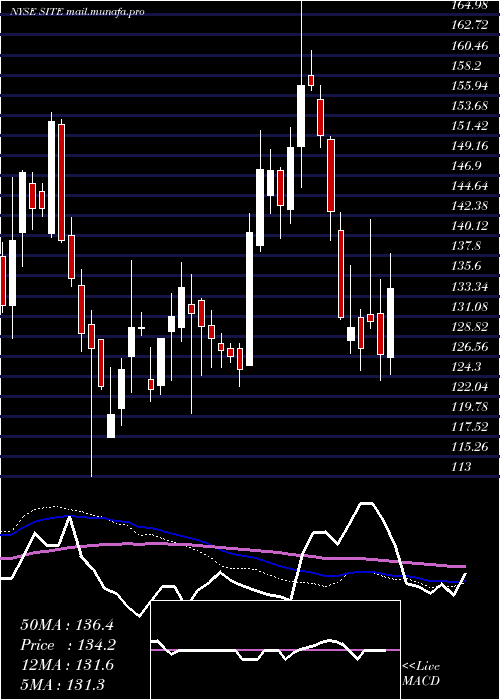Click the 158.2 price axis label
Viewport: 500px width, 700px height.
pyautogui.click(x=467, y=66)
